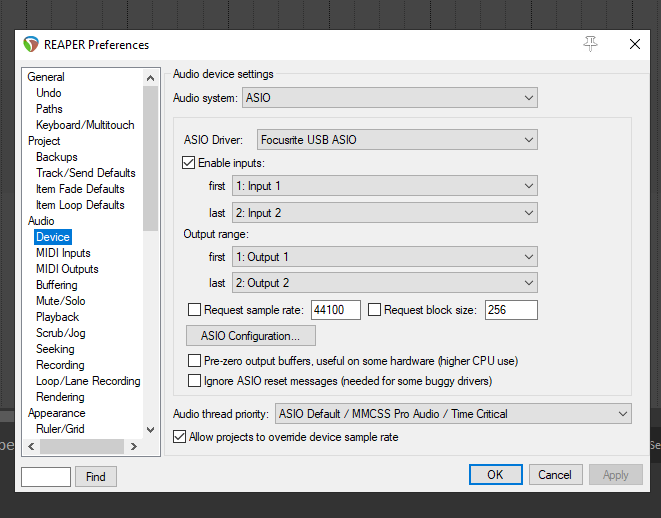
Task: Open the last output dropdown showing Output 2
Action: [384, 283]
